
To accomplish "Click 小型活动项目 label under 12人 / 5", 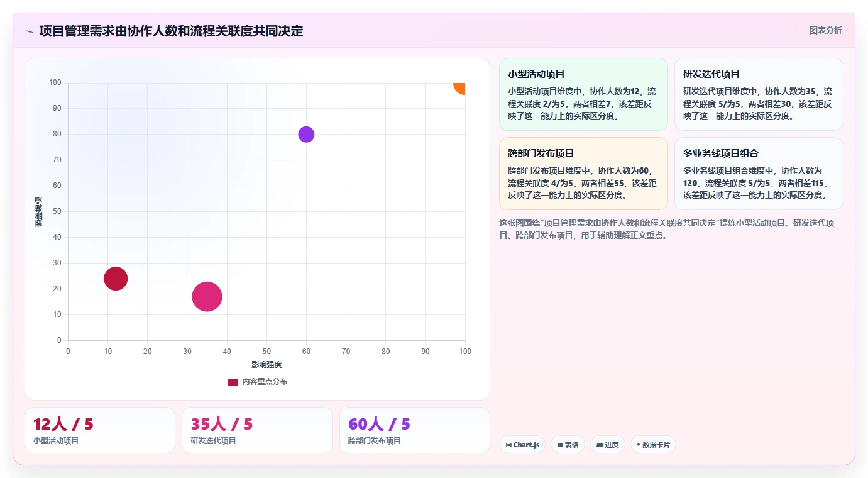I will (x=56, y=441).
